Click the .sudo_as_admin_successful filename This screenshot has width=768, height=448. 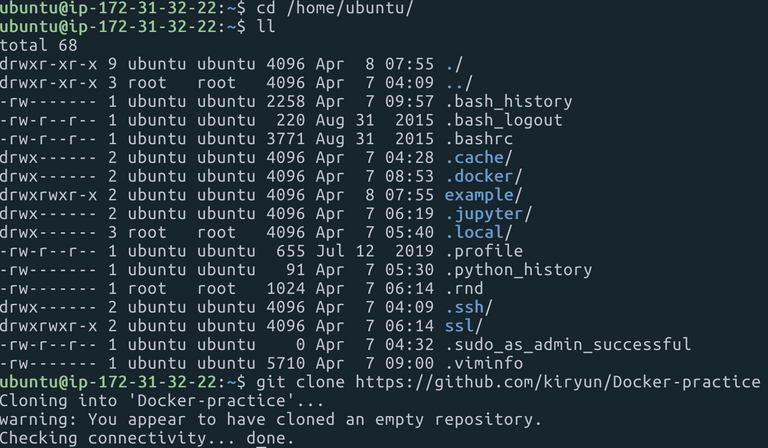568,344
